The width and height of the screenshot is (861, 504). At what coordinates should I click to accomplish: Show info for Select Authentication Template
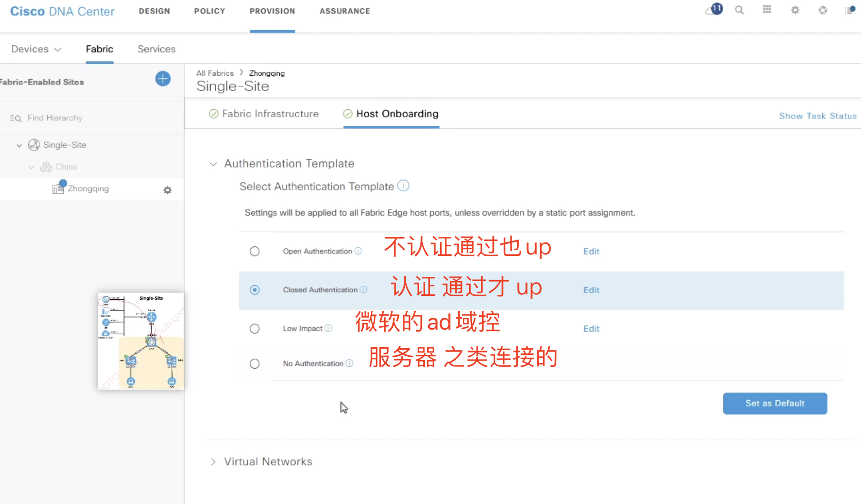[403, 185]
